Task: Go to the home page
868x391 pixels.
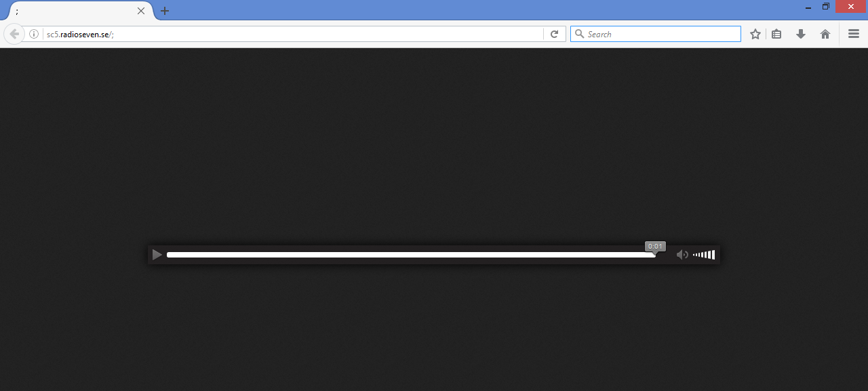Action: (x=825, y=34)
